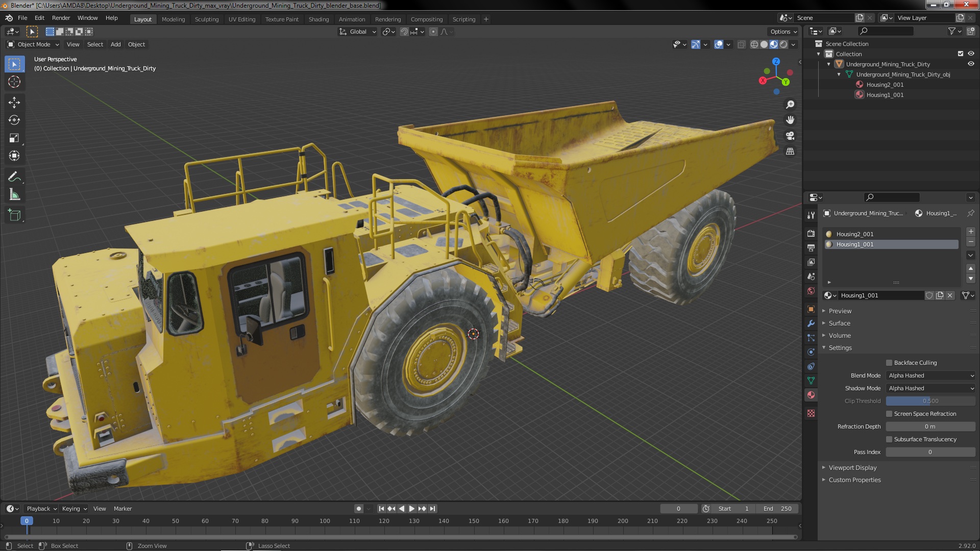The width and height of the screenshot is (980, 551).
Task: Activate the Select Box tool
Action: pyautogui.click(x=14, y=64)
